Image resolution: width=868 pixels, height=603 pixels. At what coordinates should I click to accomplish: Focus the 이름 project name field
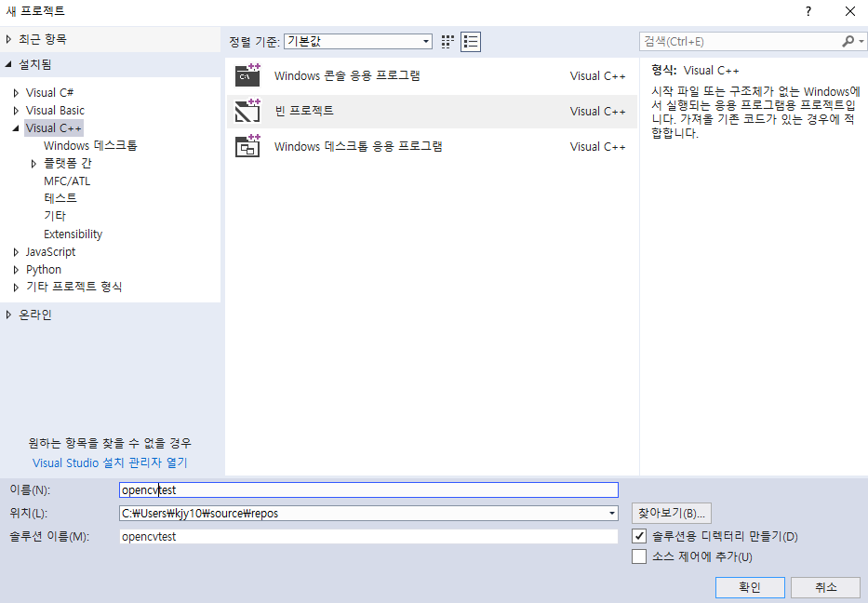(368, 490)
